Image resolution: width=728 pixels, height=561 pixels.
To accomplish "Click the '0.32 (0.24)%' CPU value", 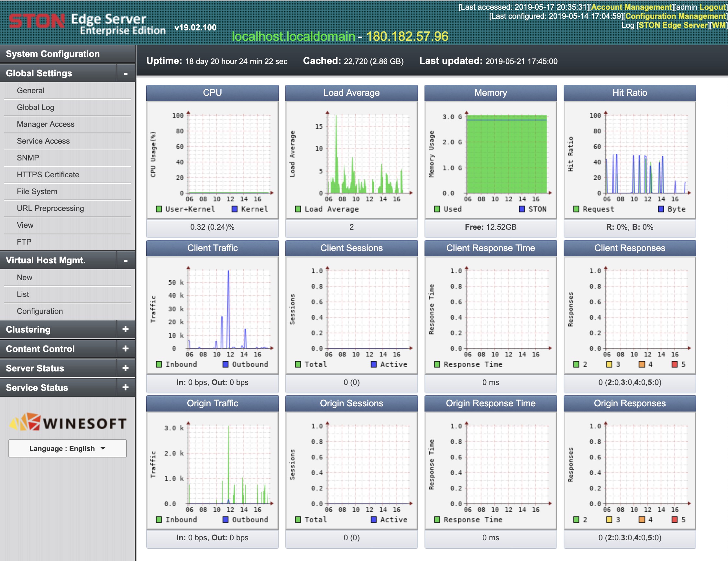I will [212, 227].
